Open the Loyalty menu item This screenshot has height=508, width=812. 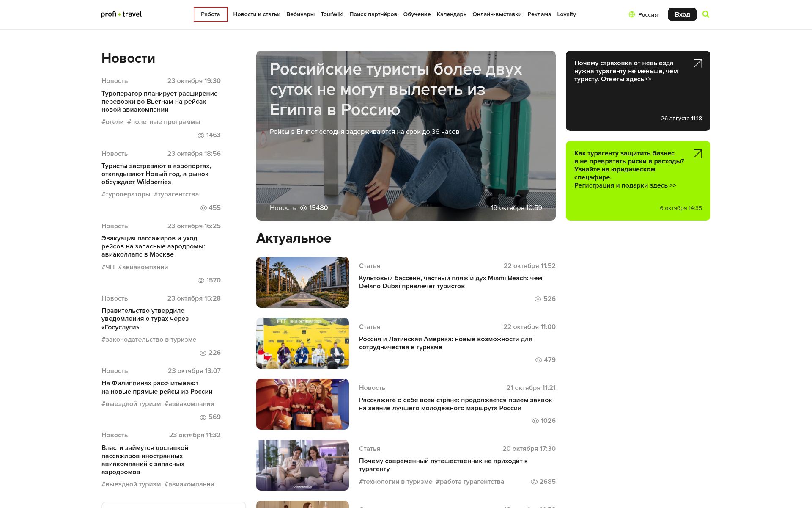click(x=566, y=14)
